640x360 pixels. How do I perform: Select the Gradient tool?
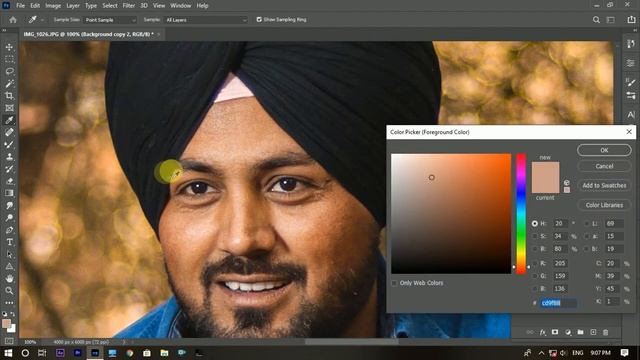click(9, 193)
